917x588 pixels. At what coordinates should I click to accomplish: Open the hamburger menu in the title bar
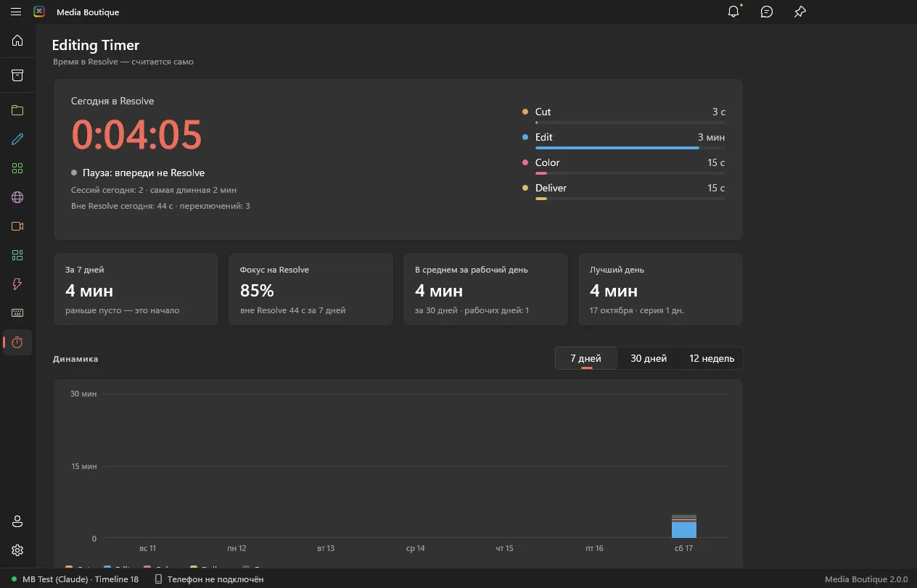click(x=16, y=12)
